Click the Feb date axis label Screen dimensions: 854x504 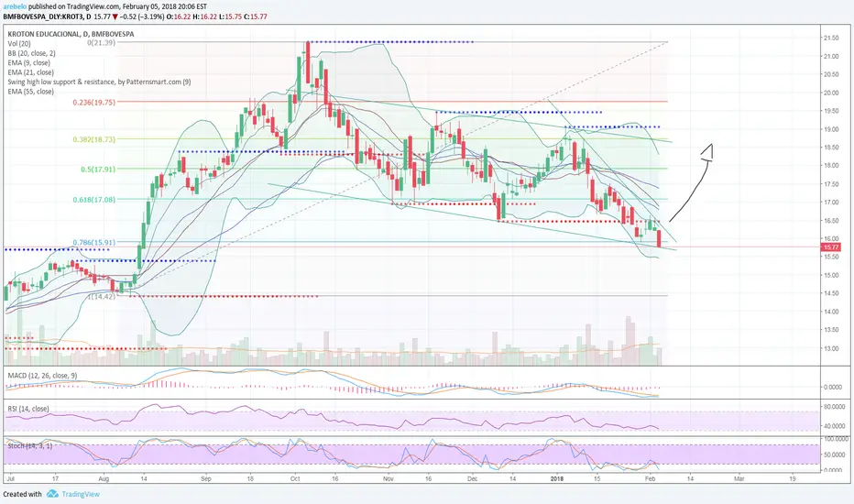pyautogui.click(x=650, y=479)
